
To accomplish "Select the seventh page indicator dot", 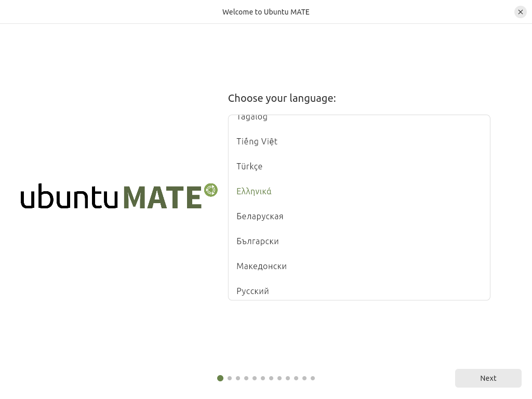I will point(271,378).
